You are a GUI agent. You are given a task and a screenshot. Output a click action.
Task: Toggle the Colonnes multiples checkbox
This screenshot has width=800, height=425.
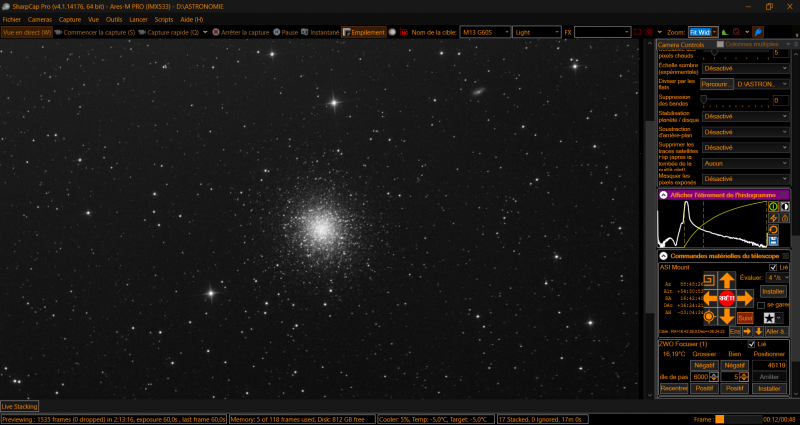[720, 44]
